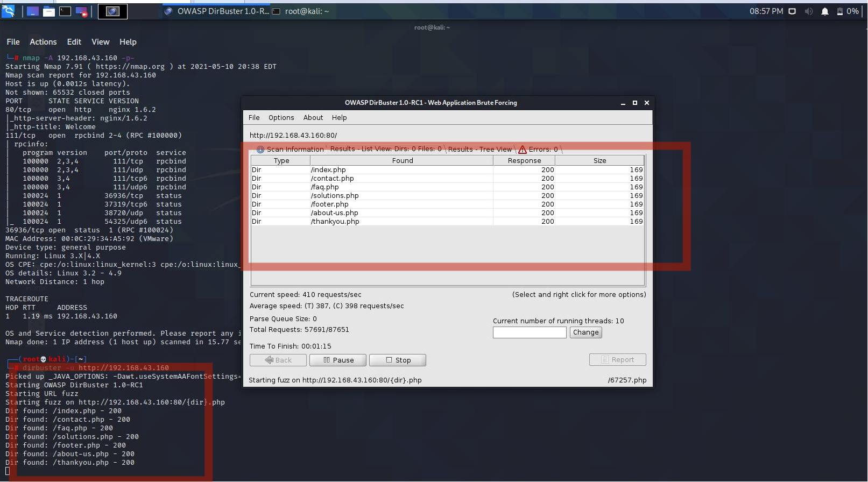Screen dimensions: 868x482
Task: Select the /thankyou.php result row
Action: (x=447, y=222)
